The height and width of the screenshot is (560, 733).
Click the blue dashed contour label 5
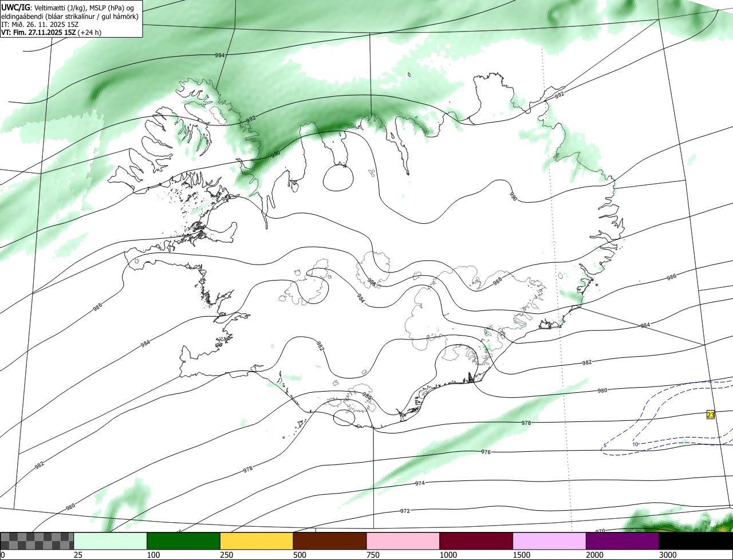tap(605, 445)
